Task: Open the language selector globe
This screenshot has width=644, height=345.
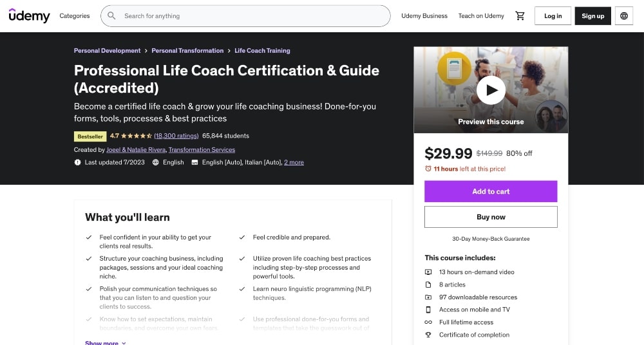Action: (623, 16)
